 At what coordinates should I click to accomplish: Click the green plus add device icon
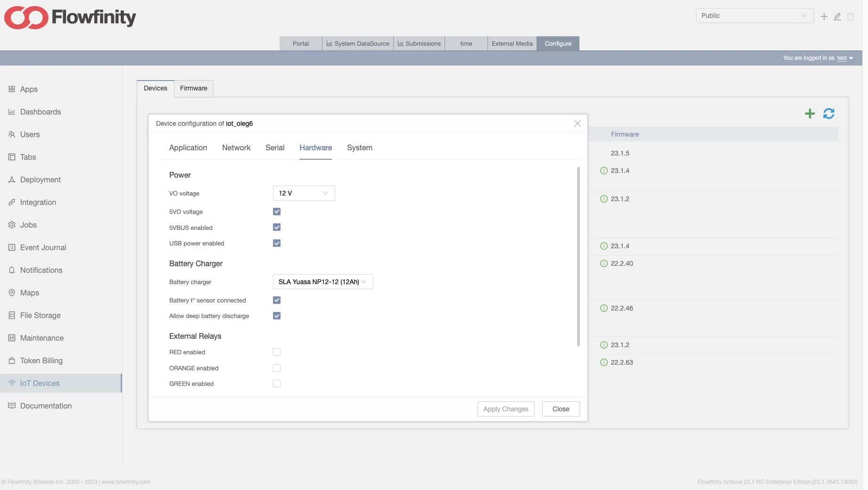tap(810, 114)
